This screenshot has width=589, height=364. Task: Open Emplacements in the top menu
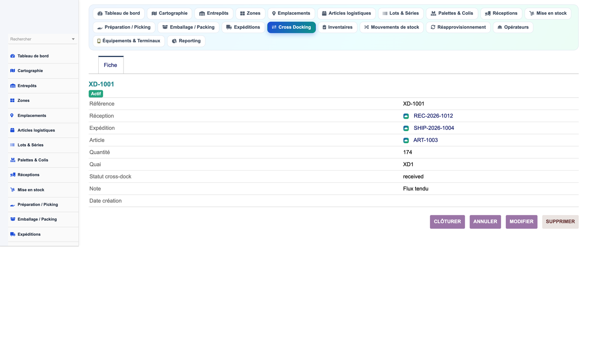(291, 13)
